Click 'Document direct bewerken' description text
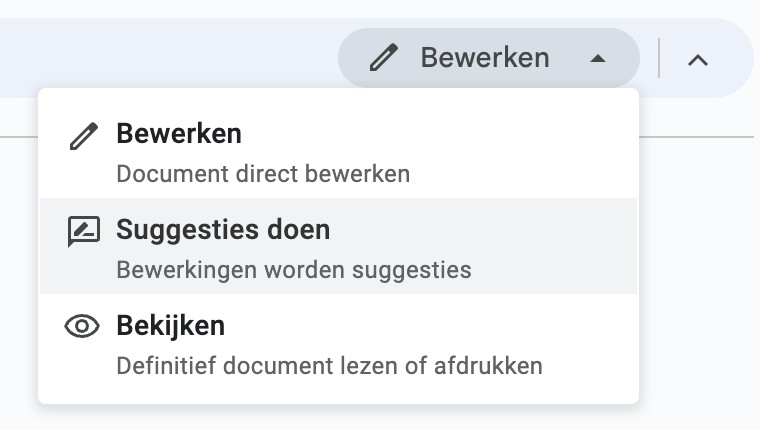The width and height of the screenshot is (760, 430). coord(263,174)
